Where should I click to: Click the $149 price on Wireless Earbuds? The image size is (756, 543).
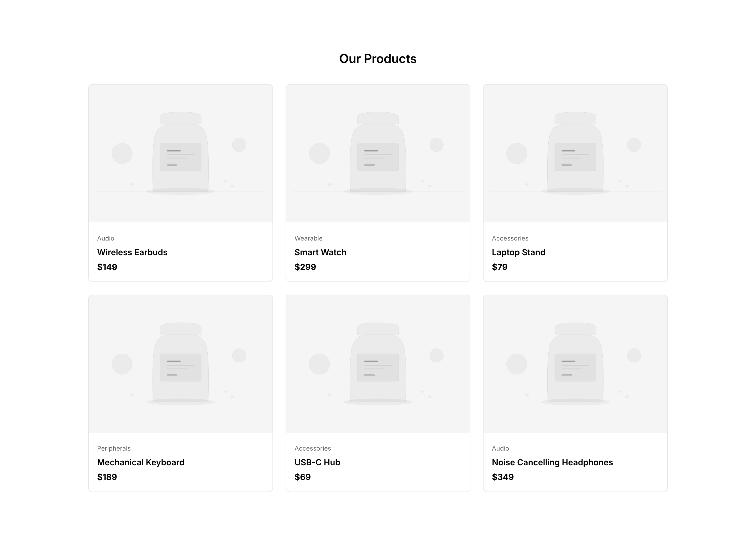(107, 267)
